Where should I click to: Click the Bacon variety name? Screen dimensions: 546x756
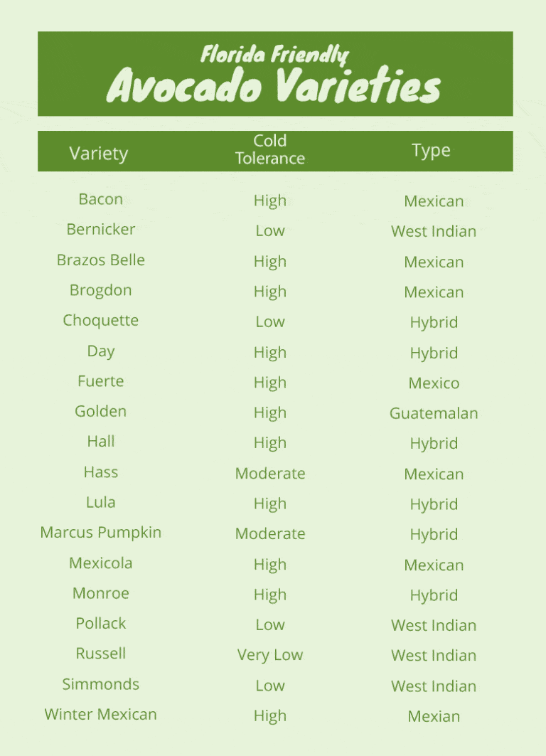click(101, 199)
